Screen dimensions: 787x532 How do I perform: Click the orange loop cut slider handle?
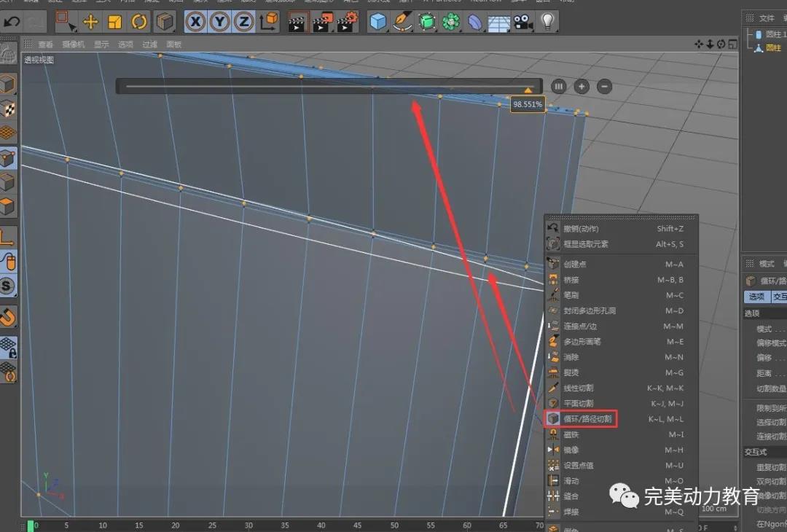[528, 90]
